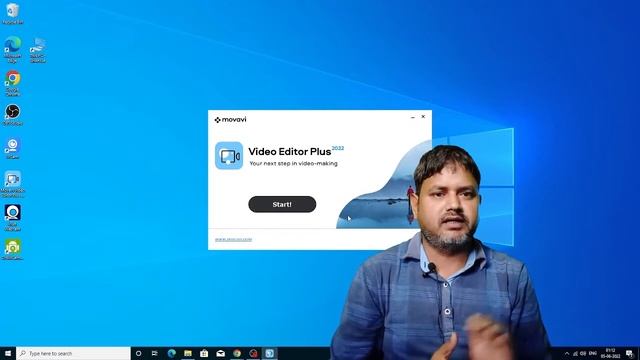Show hidden system tray icons
Screen dimensions: 640x360
(567, 353)
